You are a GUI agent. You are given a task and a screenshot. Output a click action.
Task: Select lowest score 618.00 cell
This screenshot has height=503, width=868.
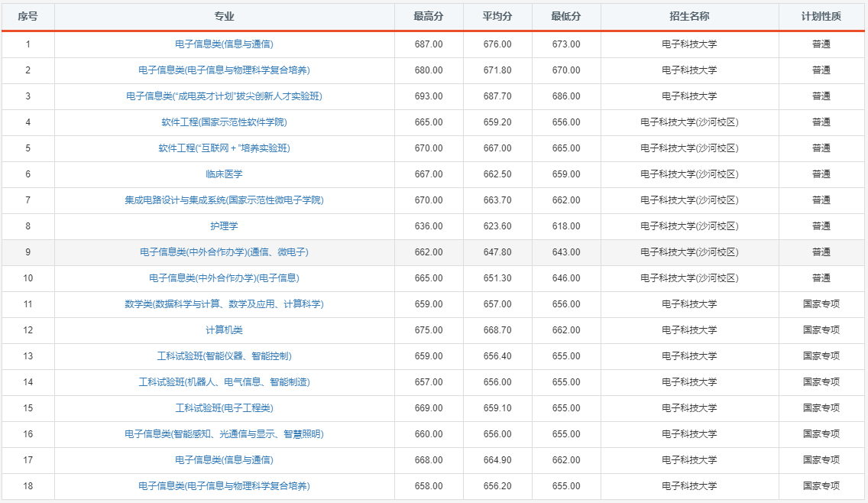point(565,226)
